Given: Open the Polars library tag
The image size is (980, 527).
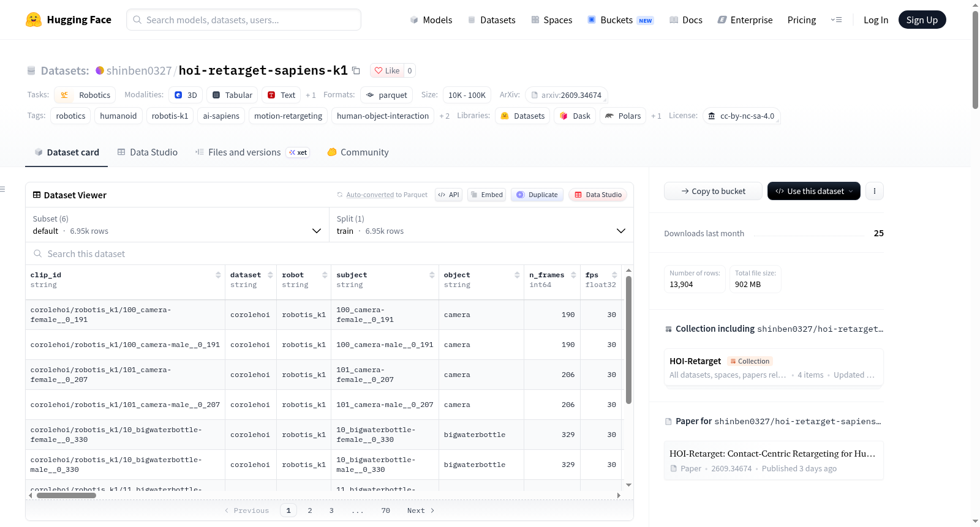Looking at the screenshot, I should [x=623, y=116].
